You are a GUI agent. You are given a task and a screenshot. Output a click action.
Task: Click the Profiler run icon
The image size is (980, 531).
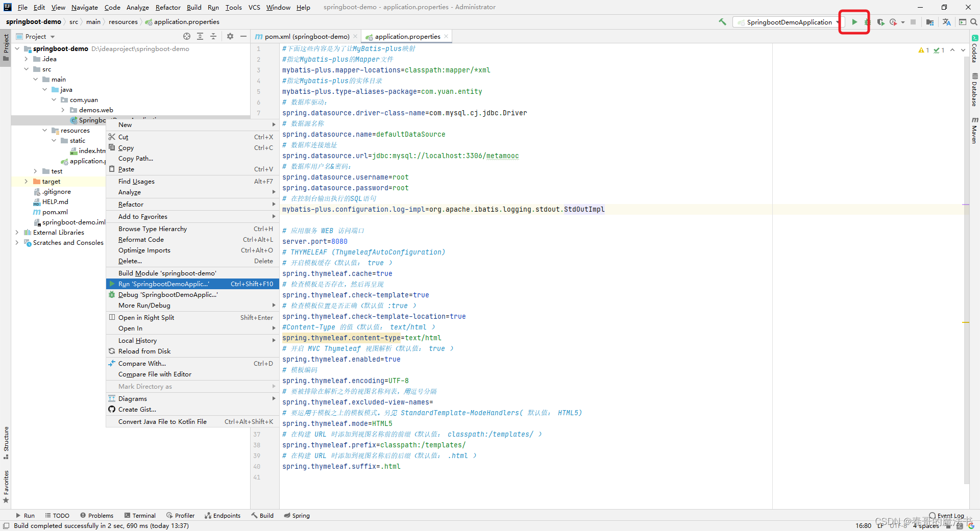[893, 22]
